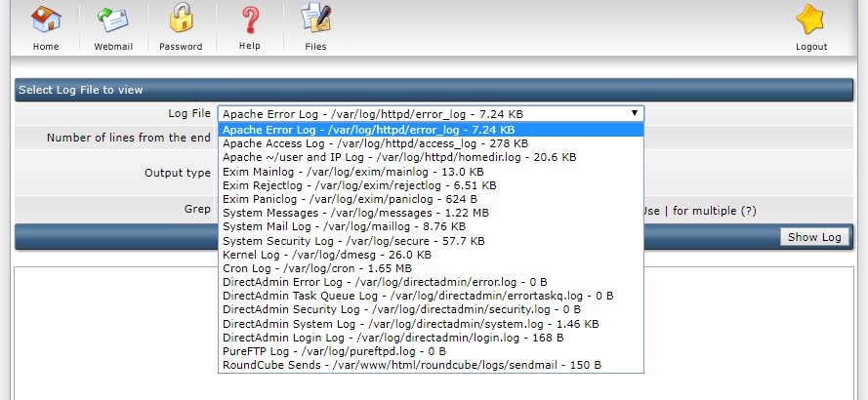Select RoundCube Sends log option
Viewport: 868px width, 400px height.
pyautogui.click(x=431, y=365)
